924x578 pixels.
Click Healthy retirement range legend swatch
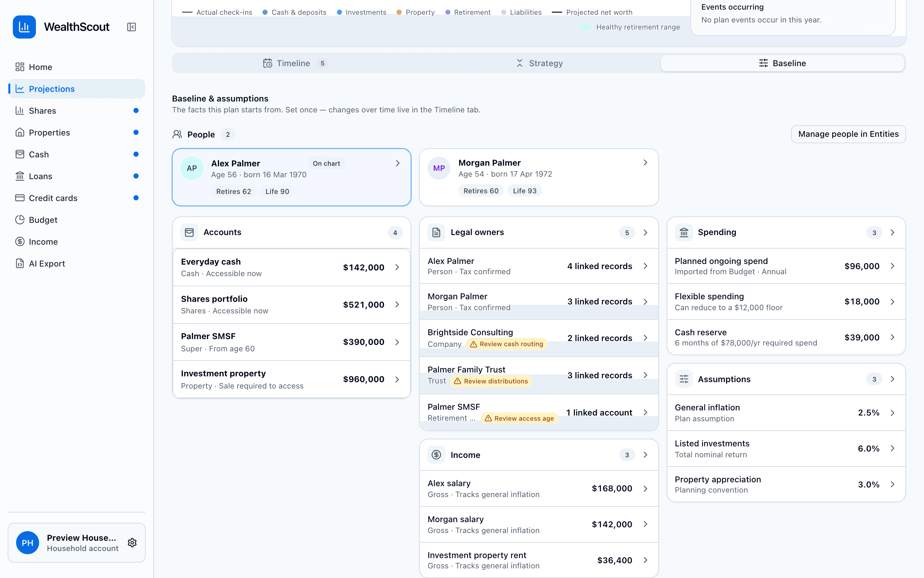[586, 27]
